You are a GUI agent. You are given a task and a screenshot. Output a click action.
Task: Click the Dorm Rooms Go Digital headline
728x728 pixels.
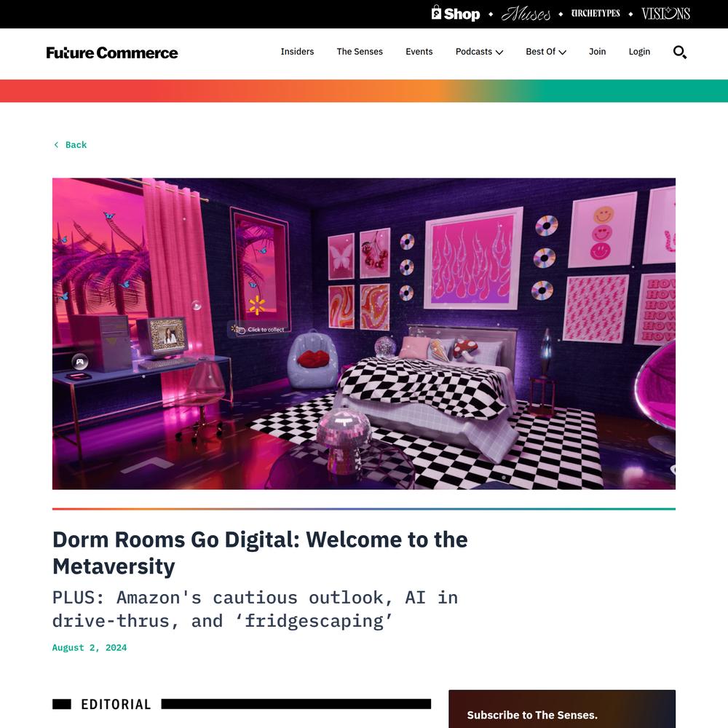[x=260, y=553]
